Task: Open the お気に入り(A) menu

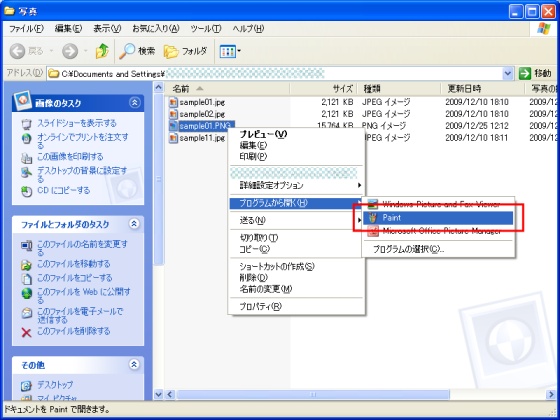Action: [155, 29]
